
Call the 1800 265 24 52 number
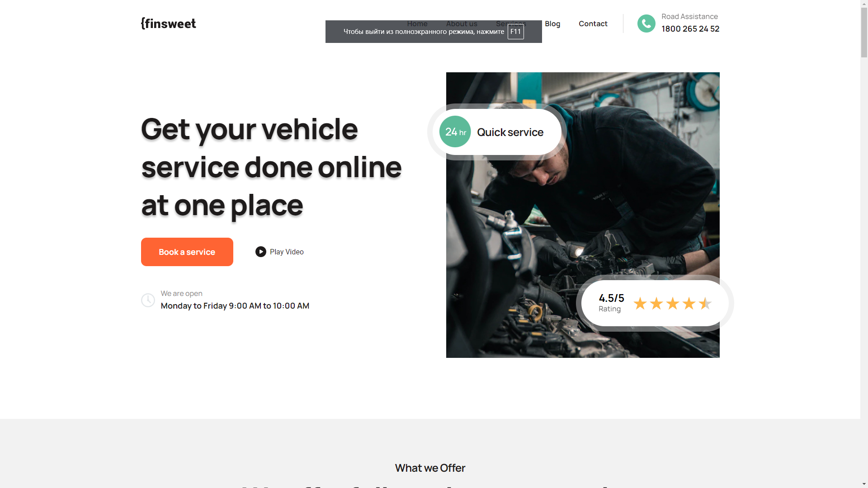[x=690, y=29]
